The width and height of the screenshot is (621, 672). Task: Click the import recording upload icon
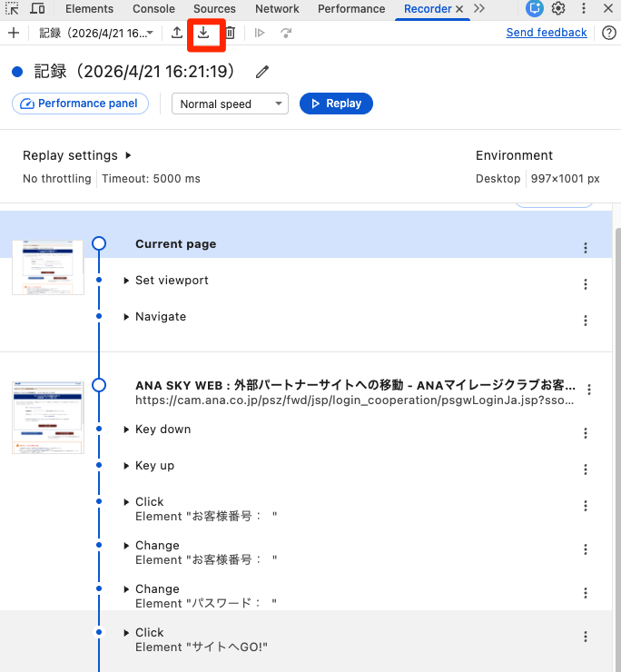(x=176, y=33)
